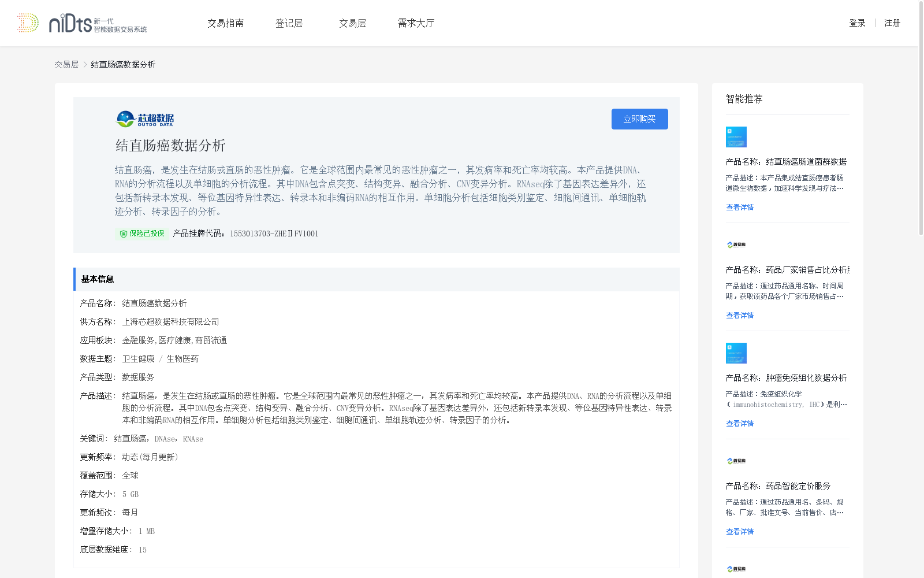Click the breadcrumb chevron after 交易层
The height and width of the screenshot is (578, 924).
[85, 65]
